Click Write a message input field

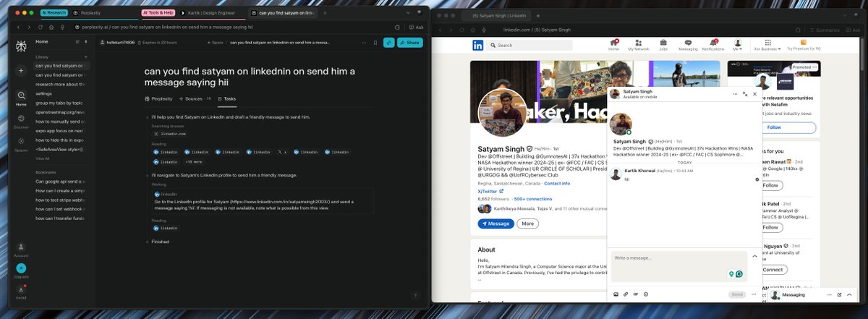(x=679, y=266)
